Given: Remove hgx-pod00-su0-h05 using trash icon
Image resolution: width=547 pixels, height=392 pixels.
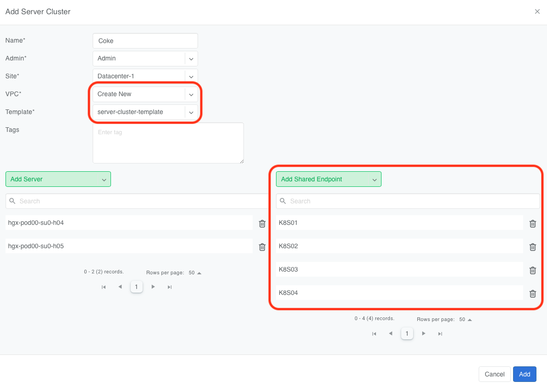Looking at the screenshot, I should [262, 247].
